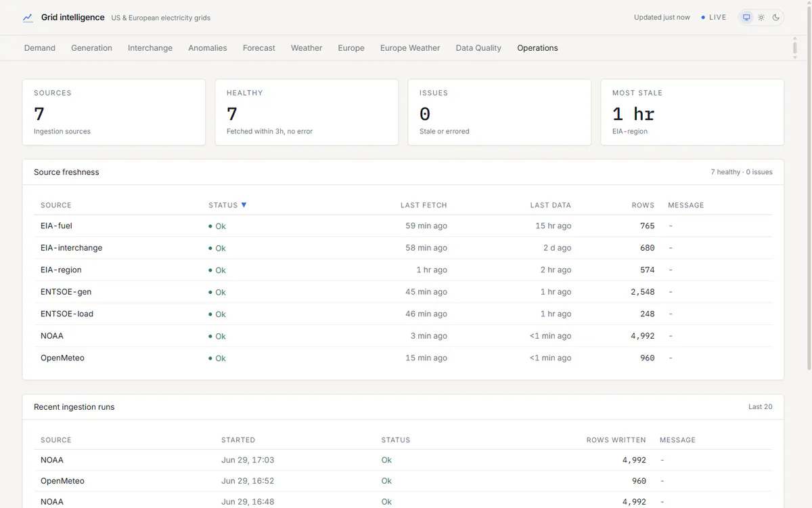Open the Demand tab
Image resolution: width=812 pixels, height=508 pixels.
coord(40,48)
